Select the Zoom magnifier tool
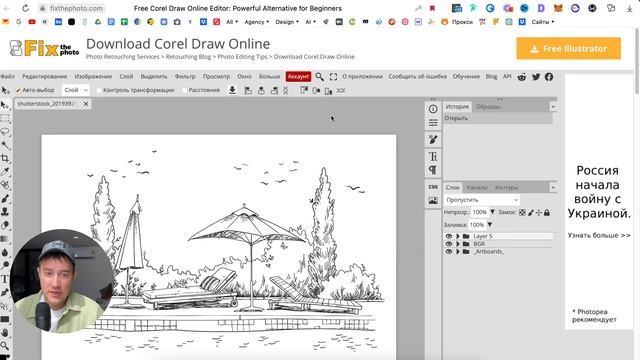This screenshot has height=360, width=640. tap(4, 346)
